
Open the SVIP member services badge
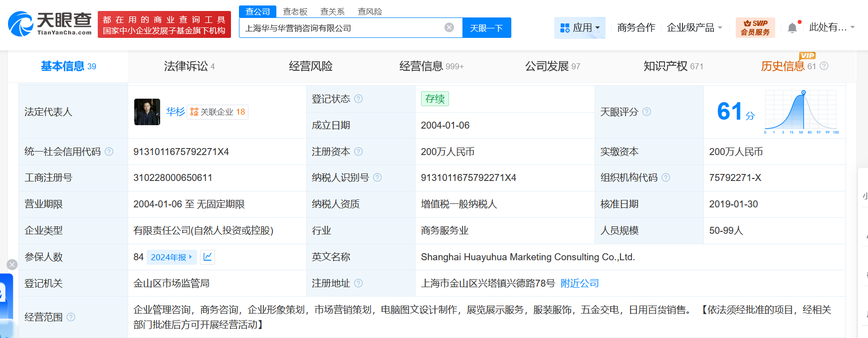tap(755, 28)
